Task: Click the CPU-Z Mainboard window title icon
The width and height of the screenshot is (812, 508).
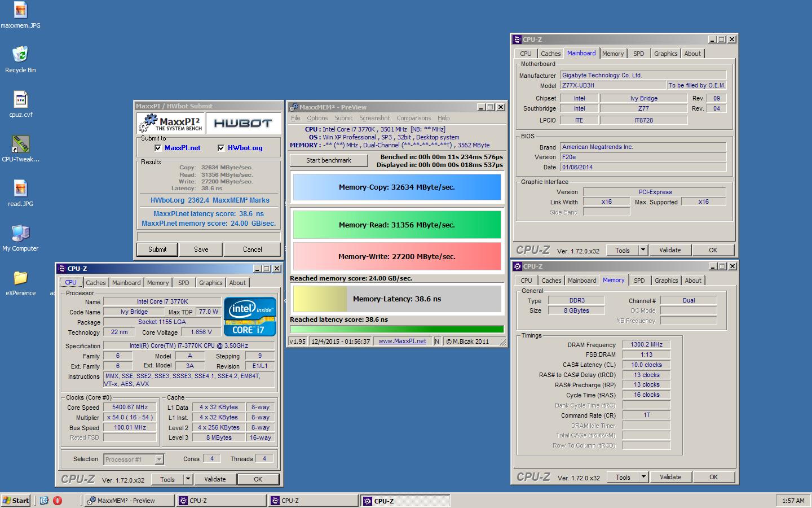Action: pyautogui.click(x=517, y=40)
